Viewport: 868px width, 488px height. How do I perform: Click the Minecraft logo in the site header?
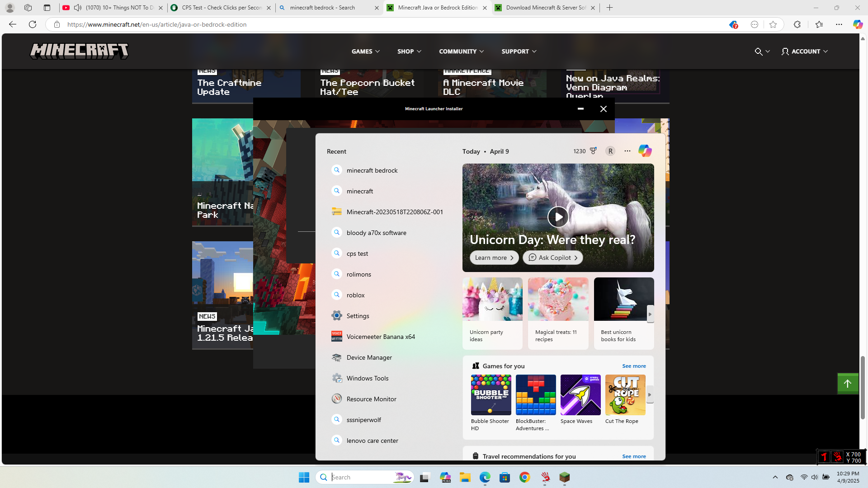(79, 51)
